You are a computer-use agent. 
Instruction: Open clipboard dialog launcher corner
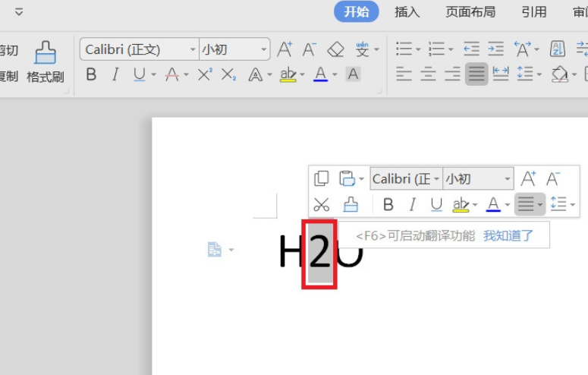pos(66,91)
